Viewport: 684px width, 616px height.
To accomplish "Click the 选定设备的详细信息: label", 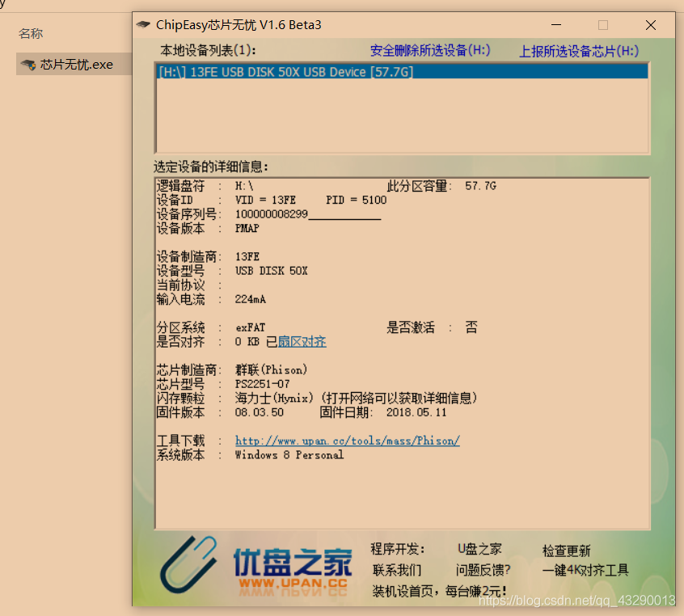I will 211,167.
